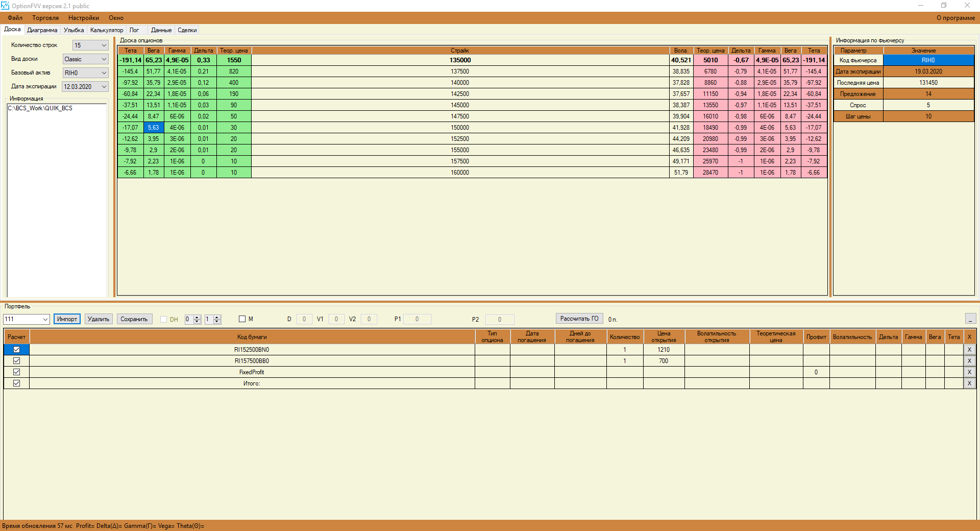Click the Удалить button
The image size is (980, 531).
(99, 319)
